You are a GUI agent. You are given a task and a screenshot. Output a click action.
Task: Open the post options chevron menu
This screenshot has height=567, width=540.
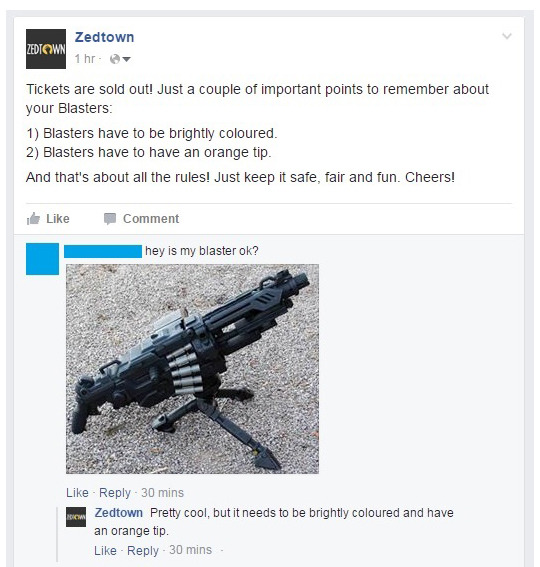tap(507, 36)
